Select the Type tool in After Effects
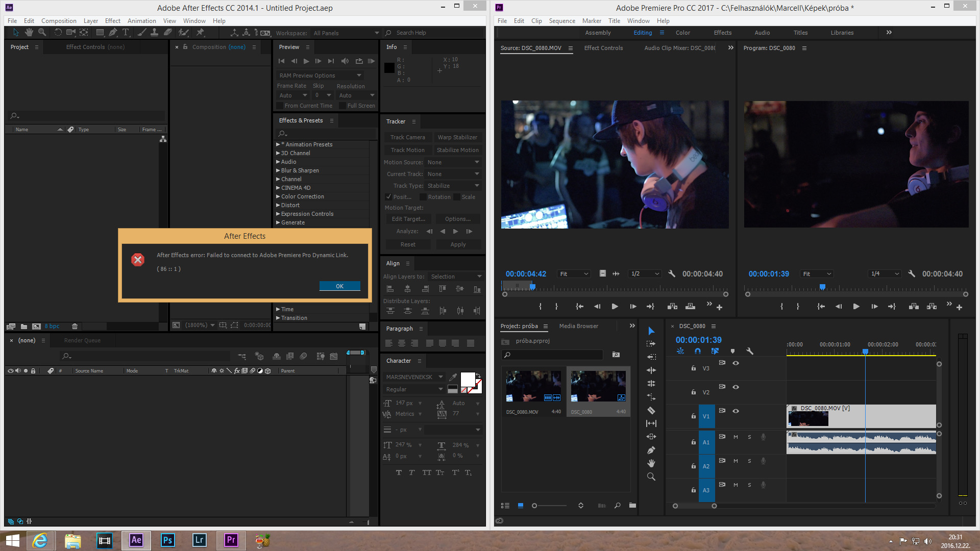 126,32
